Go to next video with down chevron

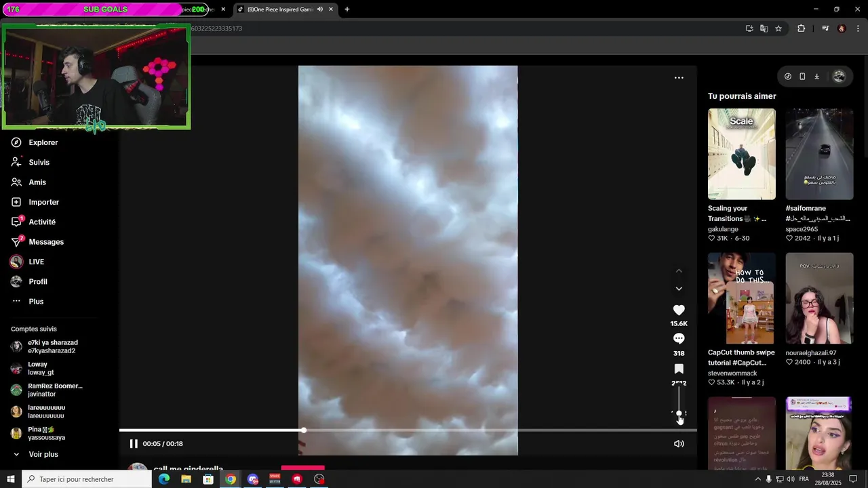point(679,289)
